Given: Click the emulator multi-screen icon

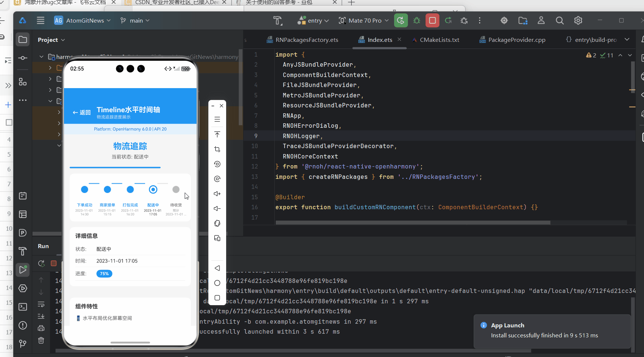Looking at the screenshot, I should pos(217,238).
